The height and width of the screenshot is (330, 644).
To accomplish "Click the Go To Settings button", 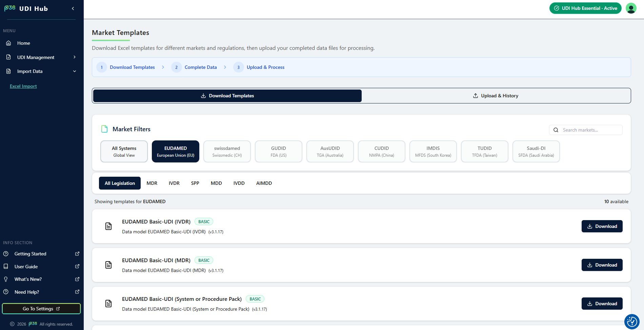I will [x=41, y=309].
